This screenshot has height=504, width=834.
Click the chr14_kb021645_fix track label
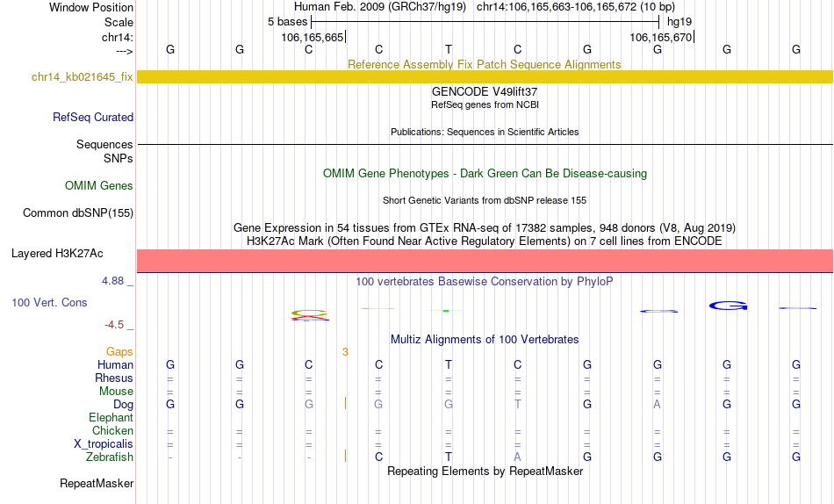82,76
